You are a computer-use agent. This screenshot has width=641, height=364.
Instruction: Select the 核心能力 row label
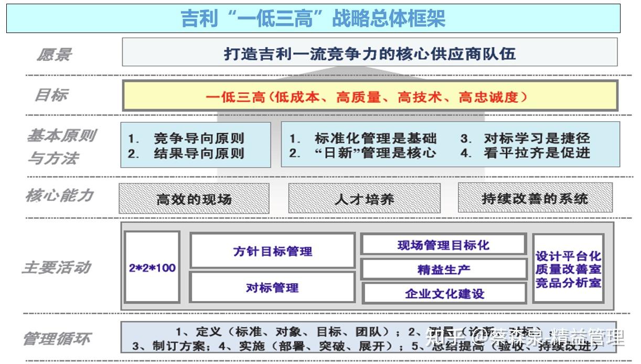point(59,196)
